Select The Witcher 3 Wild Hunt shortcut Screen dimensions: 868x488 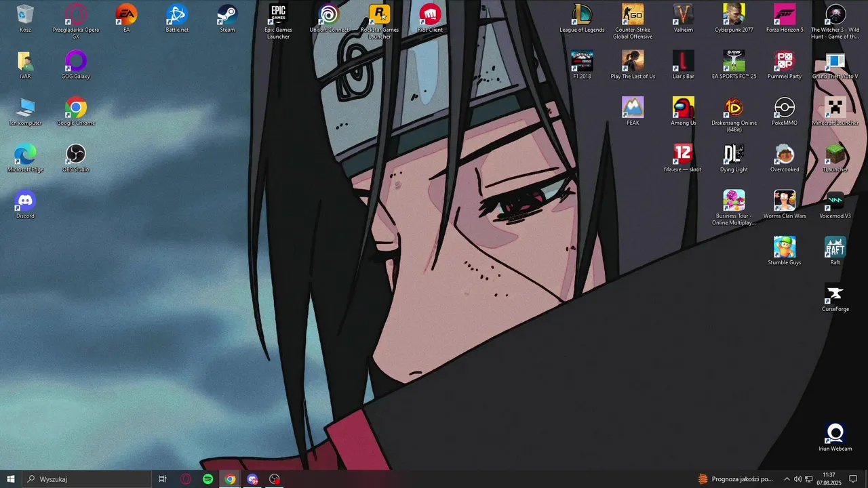click(835, 22)
